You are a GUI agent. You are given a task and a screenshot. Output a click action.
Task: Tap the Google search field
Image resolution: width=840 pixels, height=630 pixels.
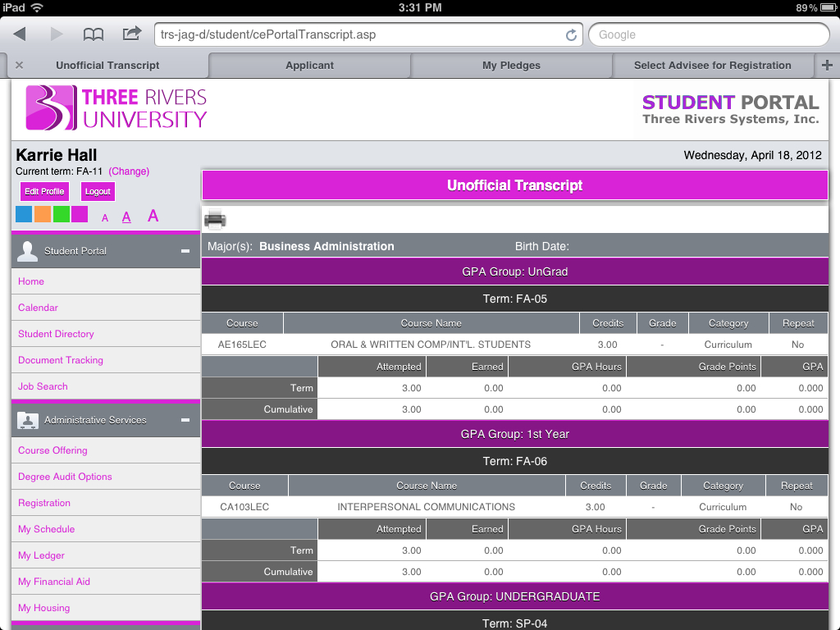tap(709, 34)
